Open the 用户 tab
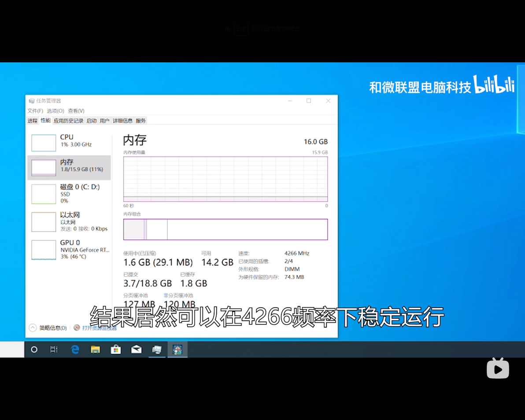The image size is (525, 420). (104, 121)
